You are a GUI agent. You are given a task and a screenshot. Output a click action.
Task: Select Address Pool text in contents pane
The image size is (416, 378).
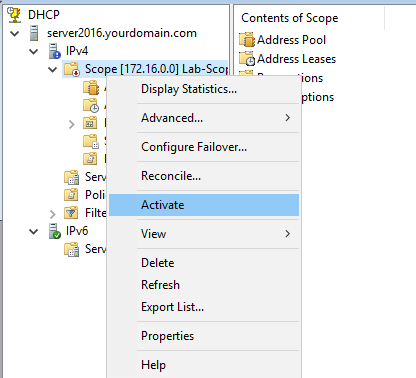coord(291,40)
